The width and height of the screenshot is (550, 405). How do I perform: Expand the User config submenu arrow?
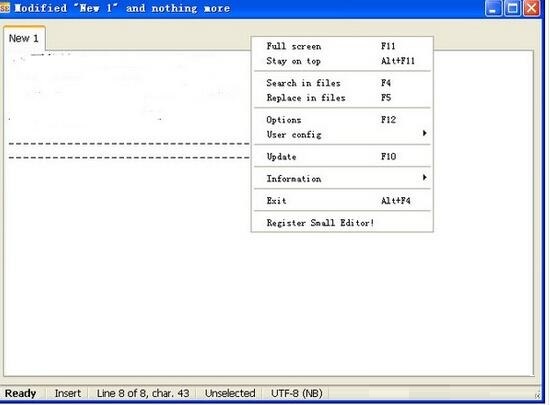point(424,133)
